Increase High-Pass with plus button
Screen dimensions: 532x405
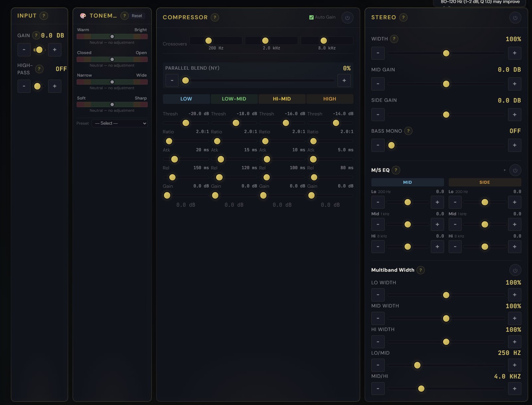[x=55, y=86]
